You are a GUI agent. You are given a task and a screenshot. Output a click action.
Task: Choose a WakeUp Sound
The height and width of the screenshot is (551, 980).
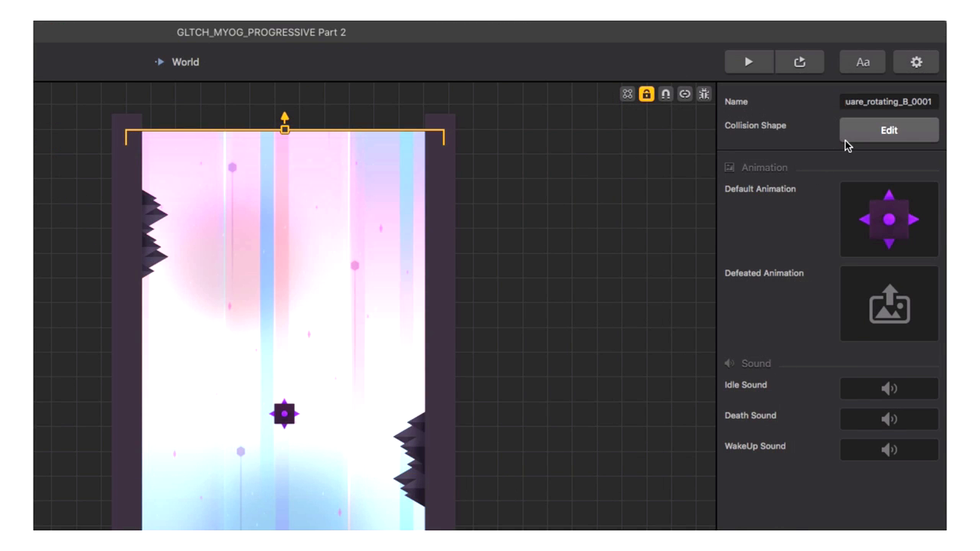889,450
